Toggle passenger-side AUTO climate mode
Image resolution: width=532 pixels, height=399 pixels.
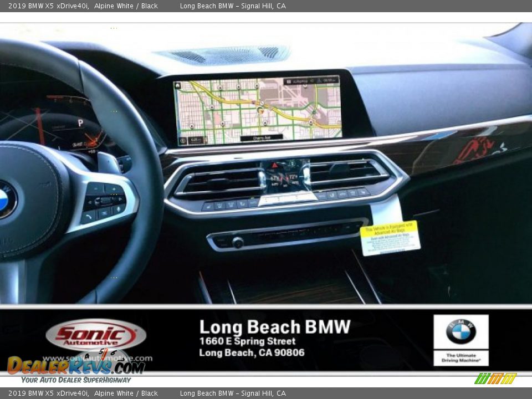click(x=294, y=182)
